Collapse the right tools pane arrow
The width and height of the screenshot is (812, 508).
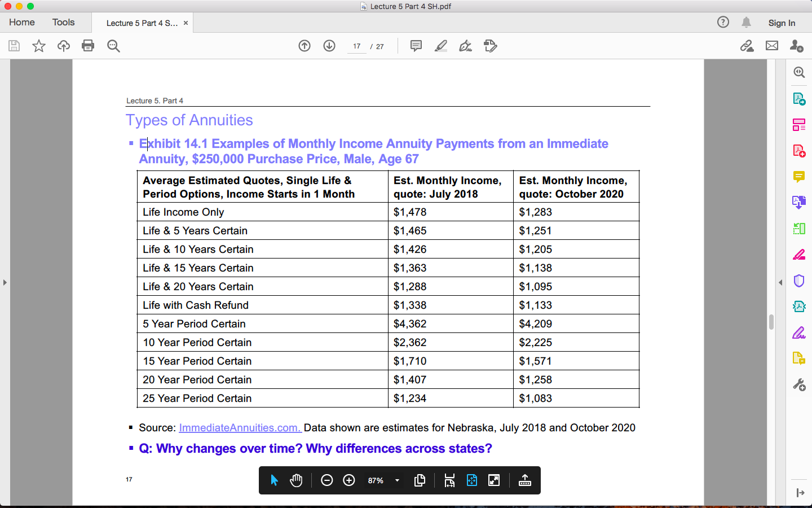coord(780,282)
